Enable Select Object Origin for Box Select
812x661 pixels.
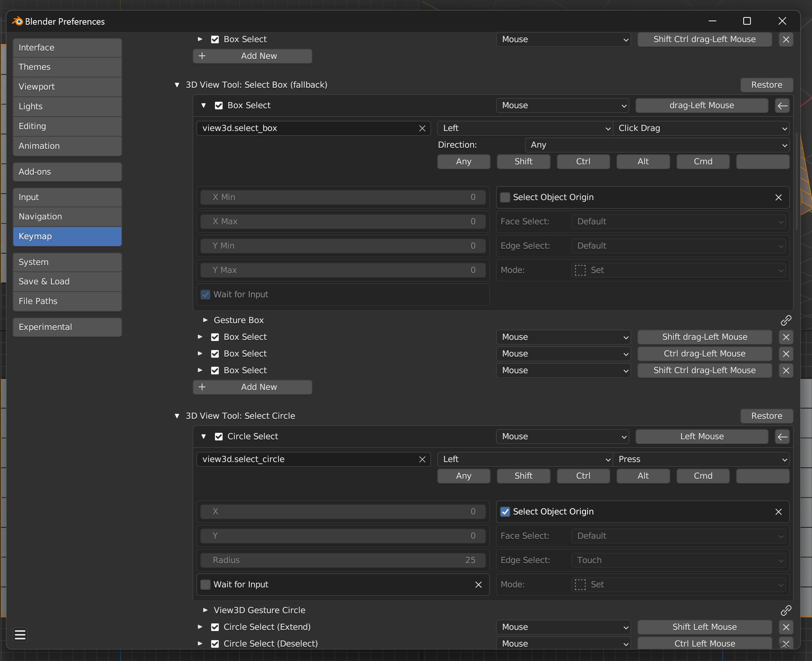point(505,197)
